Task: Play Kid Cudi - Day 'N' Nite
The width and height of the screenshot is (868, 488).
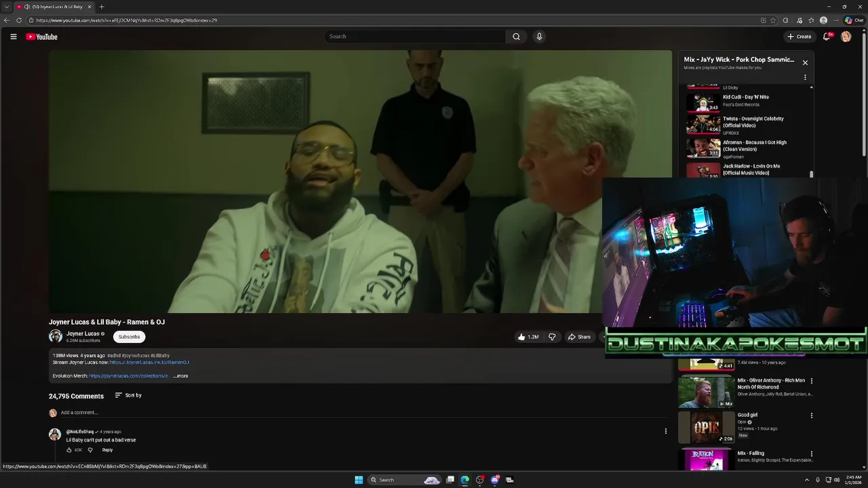Action: [746, 102]
